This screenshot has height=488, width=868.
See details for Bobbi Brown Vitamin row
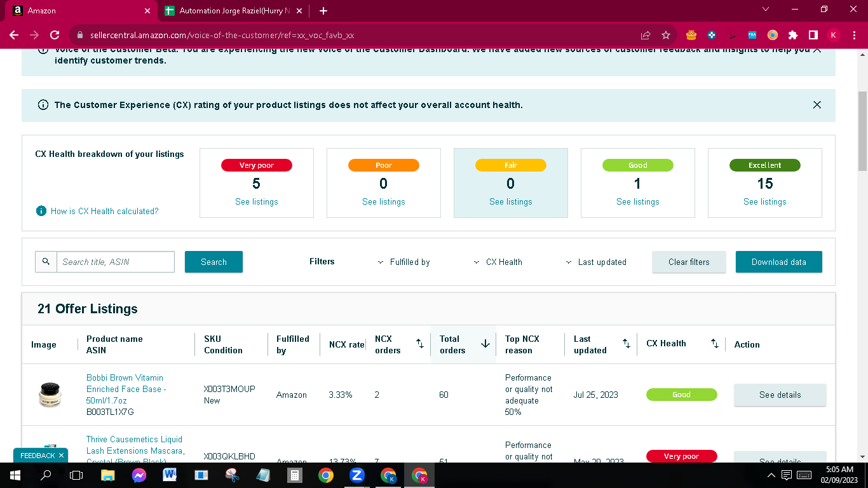(x=780, y=395)
